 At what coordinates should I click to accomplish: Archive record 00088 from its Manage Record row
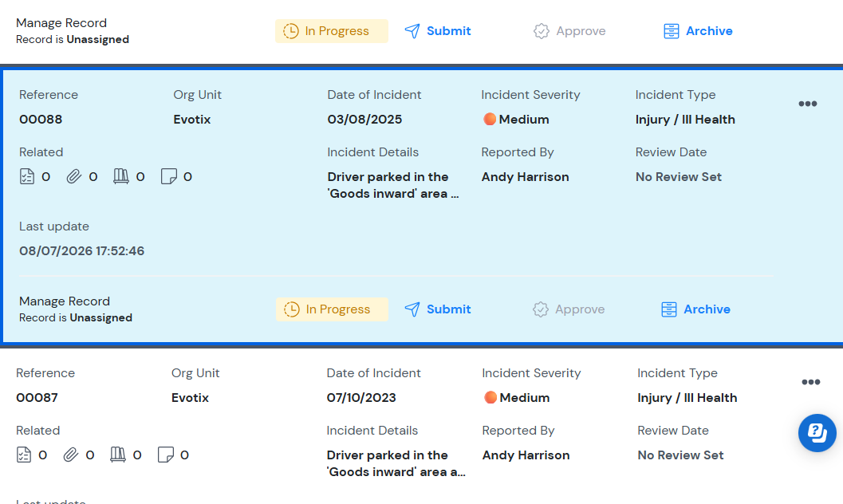[695, 309]
